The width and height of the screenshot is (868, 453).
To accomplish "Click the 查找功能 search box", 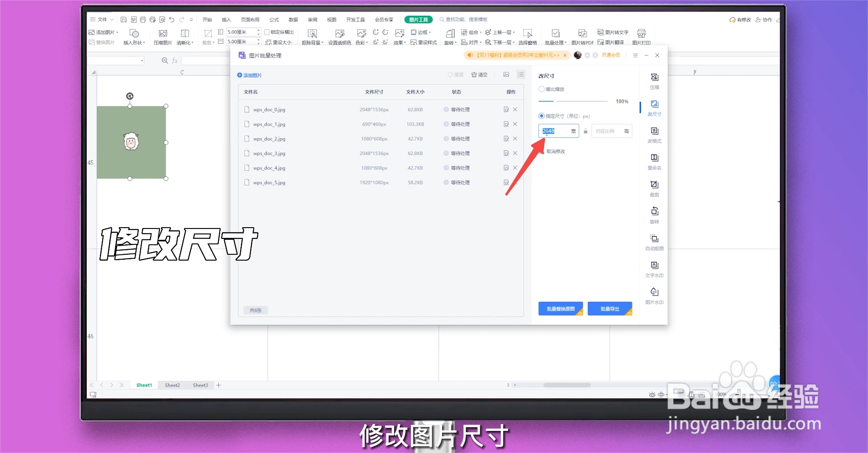I will click(463, 19).
